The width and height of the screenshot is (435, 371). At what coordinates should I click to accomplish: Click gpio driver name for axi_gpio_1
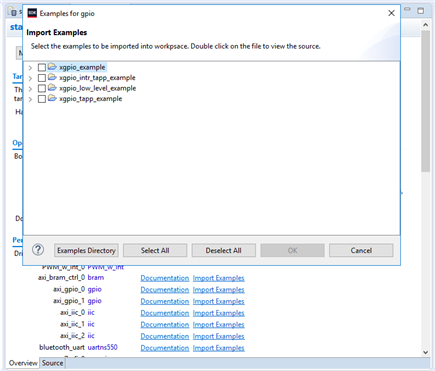point(95,301)
